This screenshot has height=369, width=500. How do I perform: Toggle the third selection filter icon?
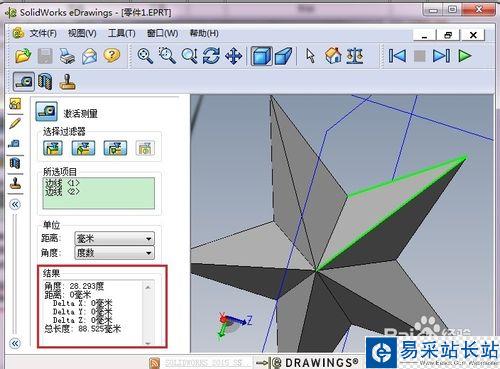click(115, 148)
